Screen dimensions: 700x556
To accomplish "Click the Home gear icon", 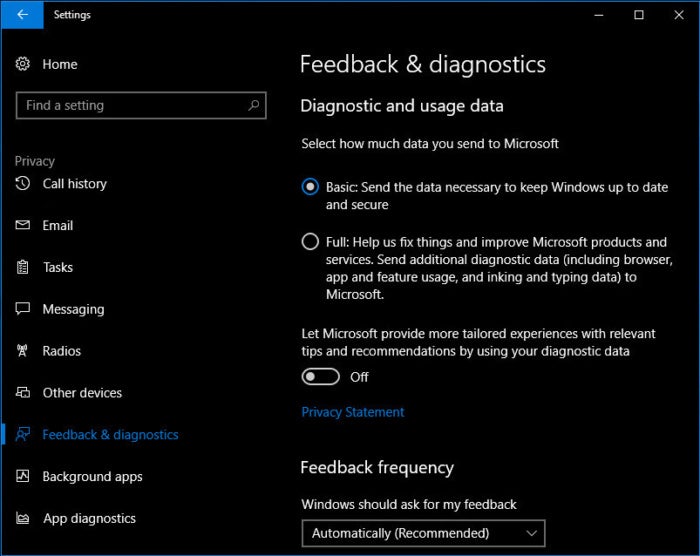I will coord(23,64).
